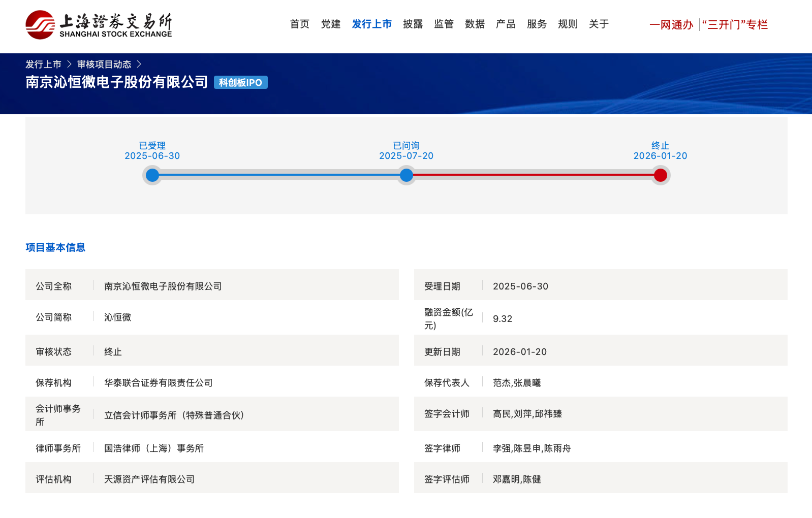Click the 一网通办 link
Image resolution: width=812 pixels, height=518 pixels.
pyautogui.click(x=671, y=24)
